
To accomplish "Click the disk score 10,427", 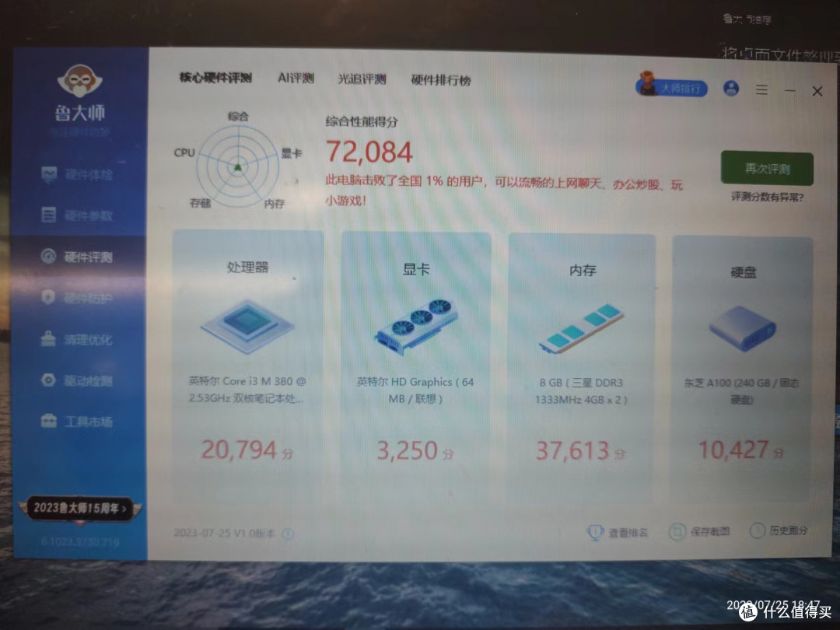I will pos(734,450).
